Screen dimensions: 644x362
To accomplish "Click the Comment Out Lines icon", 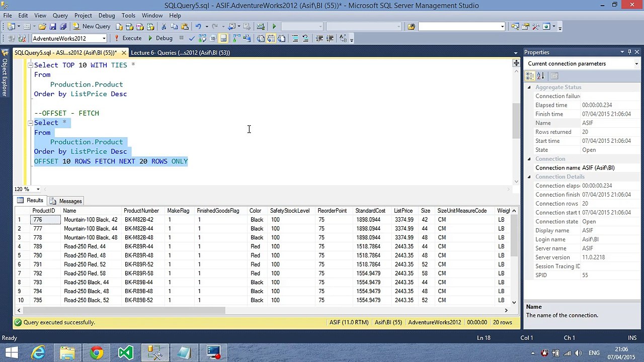I will click(295, 38).
